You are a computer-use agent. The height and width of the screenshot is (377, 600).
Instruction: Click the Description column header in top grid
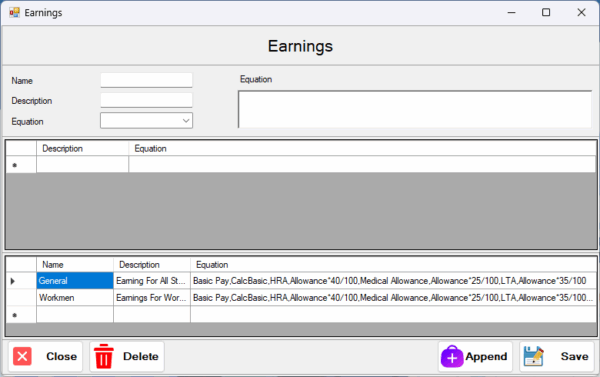[82, 149]
